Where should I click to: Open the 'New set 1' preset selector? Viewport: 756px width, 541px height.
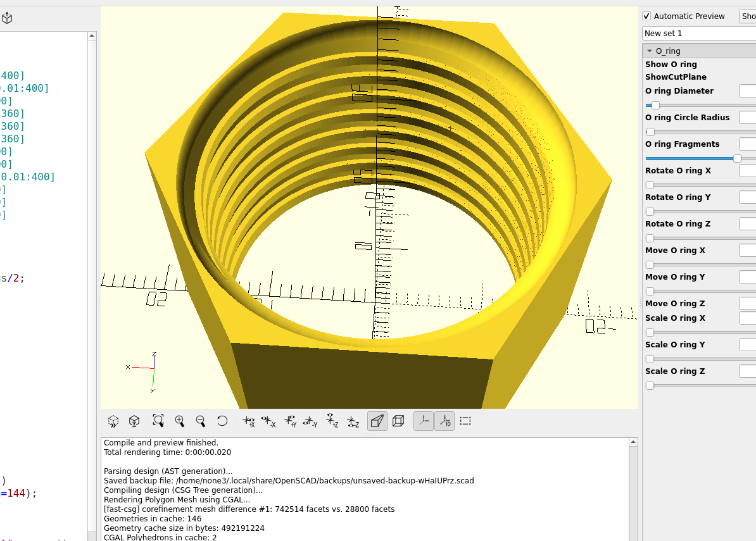tap(690, 33)
